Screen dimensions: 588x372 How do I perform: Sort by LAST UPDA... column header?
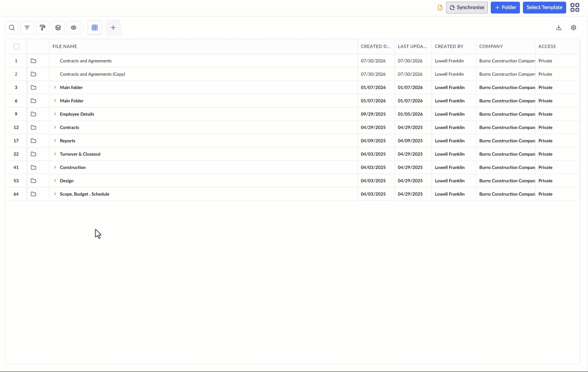coord(412,47)
